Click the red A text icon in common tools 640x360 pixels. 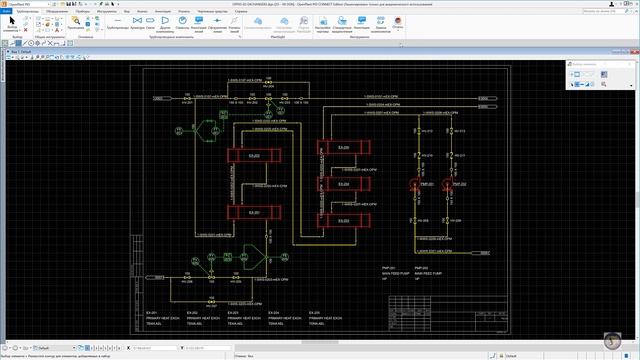click(57, 30)
